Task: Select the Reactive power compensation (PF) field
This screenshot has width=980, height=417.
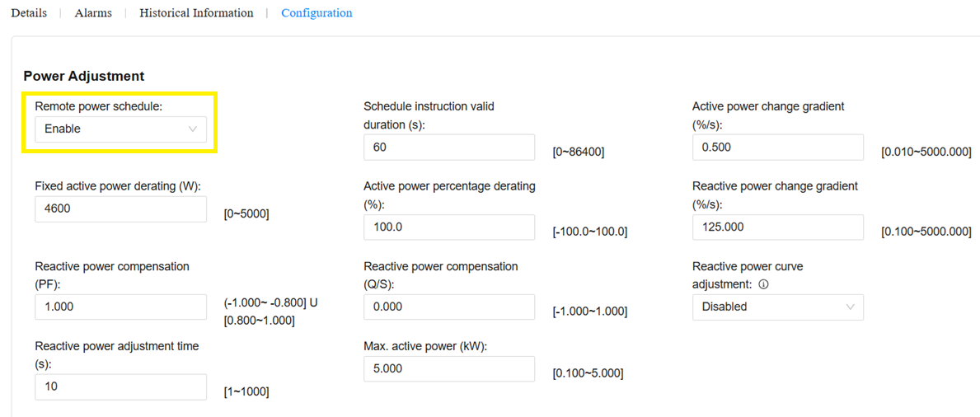Action: [120, 307]
